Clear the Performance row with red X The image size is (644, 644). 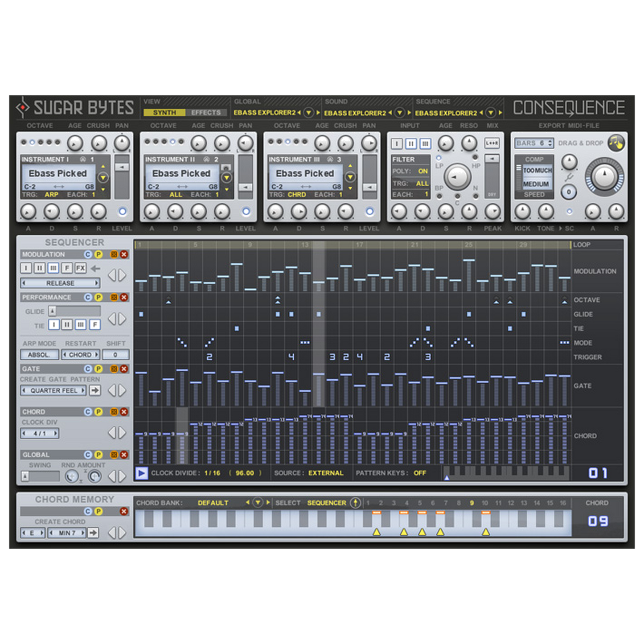coord(124,297)
